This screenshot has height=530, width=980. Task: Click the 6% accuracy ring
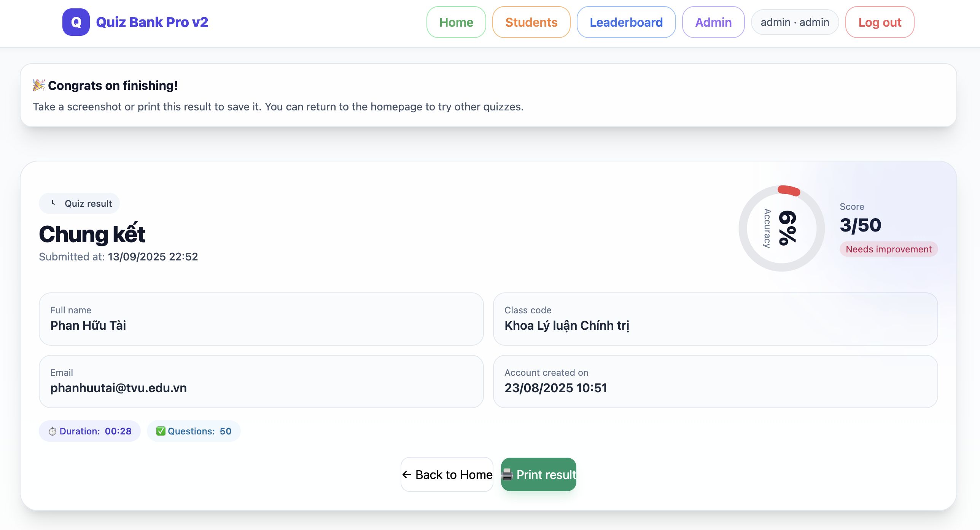pyautogui.click(x=781, y=228)
